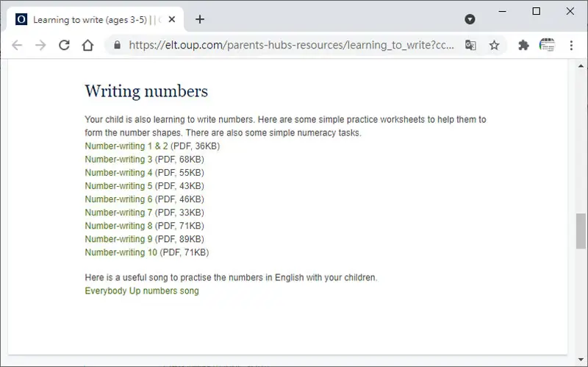Viewport: 588px width, 367px height.
Task: Click the back navigation arrow
Action: (x=17, y=46)
